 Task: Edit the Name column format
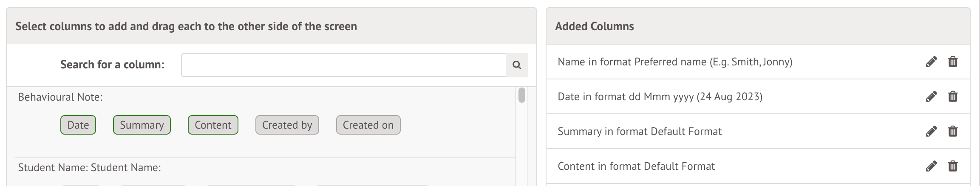pos(931,62)
